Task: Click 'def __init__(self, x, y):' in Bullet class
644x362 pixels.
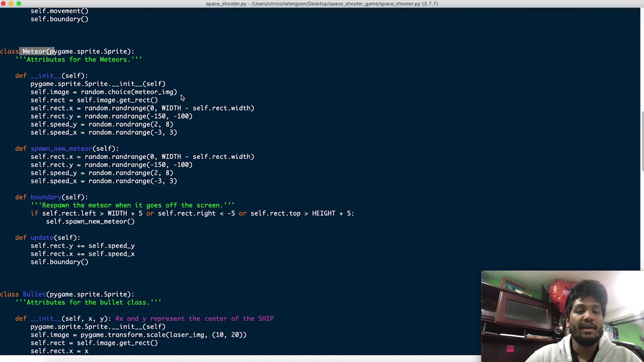Action: point(63,318)
